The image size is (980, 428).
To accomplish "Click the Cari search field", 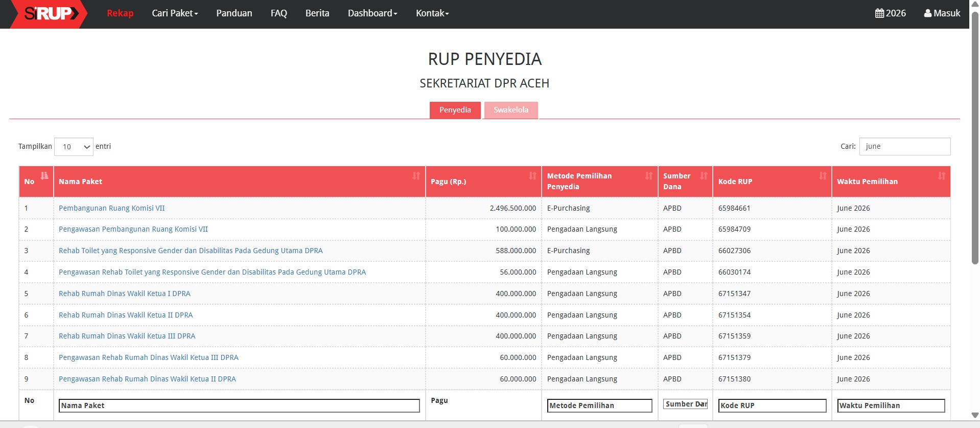I will coord(905,146).
